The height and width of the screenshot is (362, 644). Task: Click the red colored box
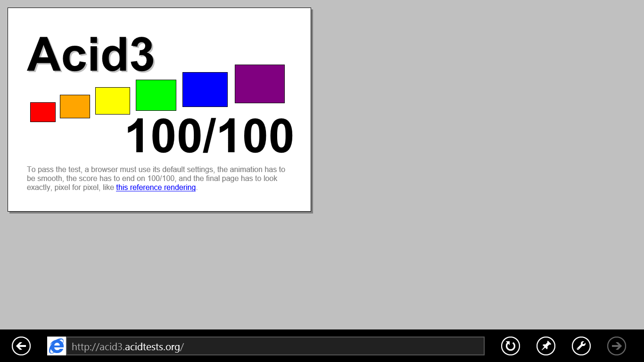click(43, 112)
